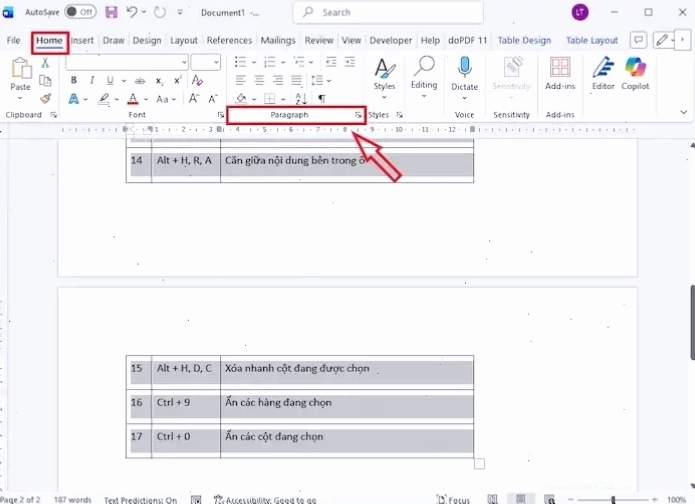Open Paragraph settings dialog launcher

coord(358,115)
